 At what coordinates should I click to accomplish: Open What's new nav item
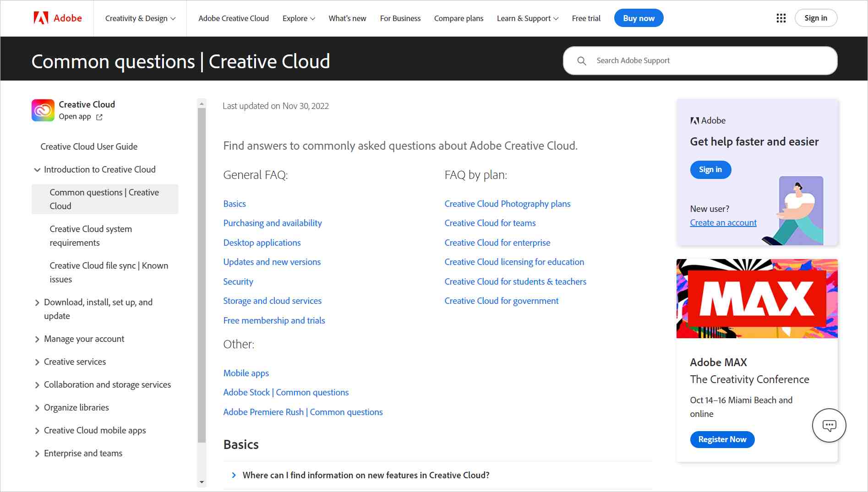pos(347,18)
